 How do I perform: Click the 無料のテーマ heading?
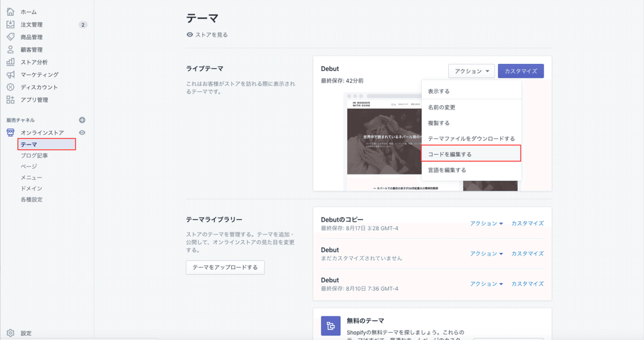click(365, 321)
